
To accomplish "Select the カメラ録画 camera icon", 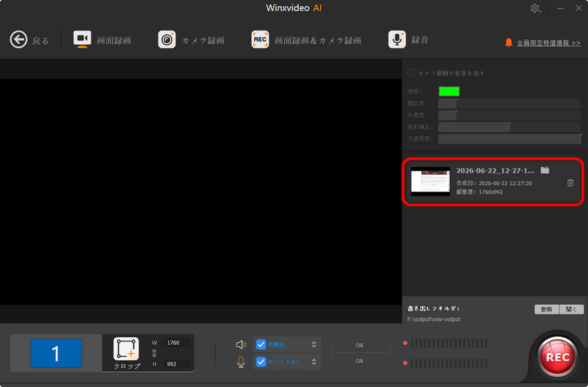I will (x=167, y=39).
